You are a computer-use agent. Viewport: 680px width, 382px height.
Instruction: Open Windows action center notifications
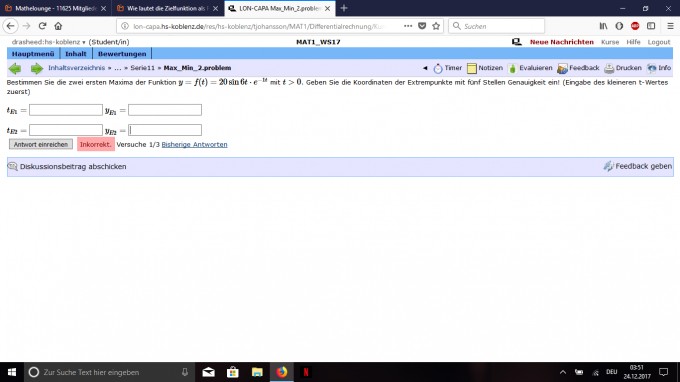[x=663, y=372]
